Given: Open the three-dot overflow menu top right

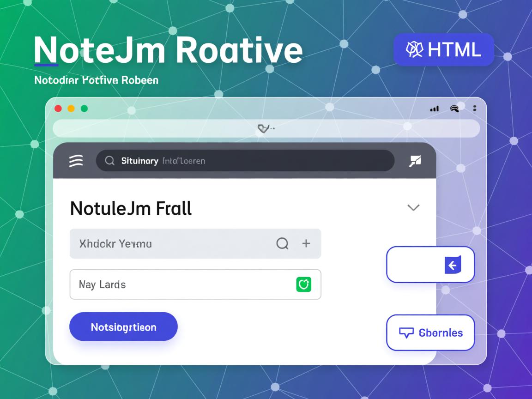Looking at the screenshot, I should (475, 108).
